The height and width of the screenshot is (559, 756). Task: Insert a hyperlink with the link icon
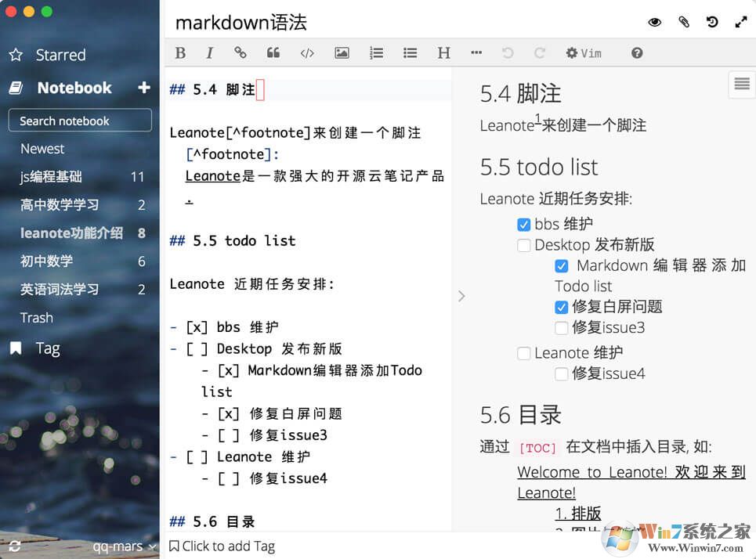pos(240,52)
